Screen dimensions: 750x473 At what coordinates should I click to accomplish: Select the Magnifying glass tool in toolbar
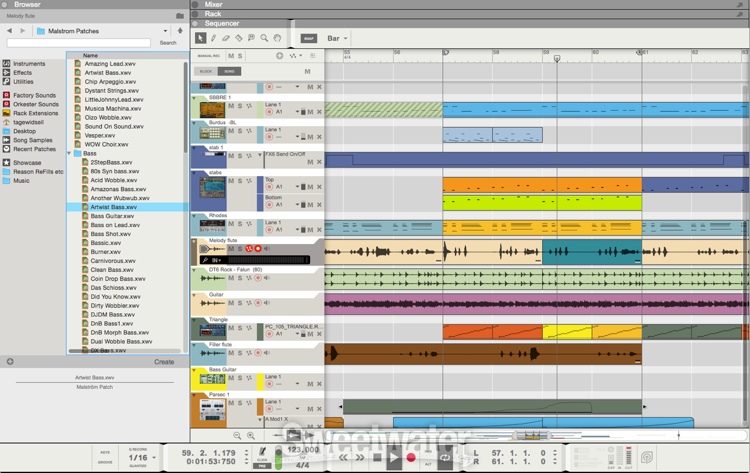point(264,38)
